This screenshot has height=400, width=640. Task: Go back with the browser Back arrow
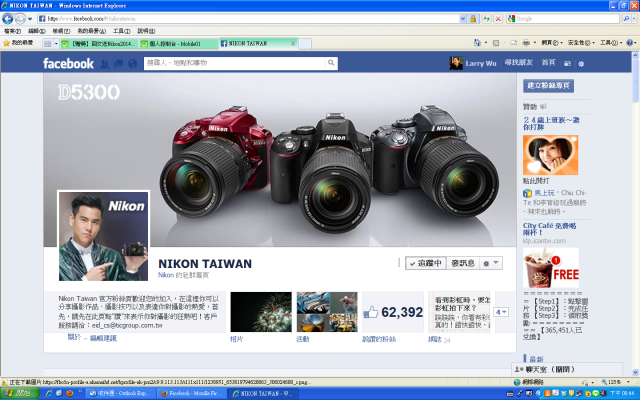tap(8, 19)
